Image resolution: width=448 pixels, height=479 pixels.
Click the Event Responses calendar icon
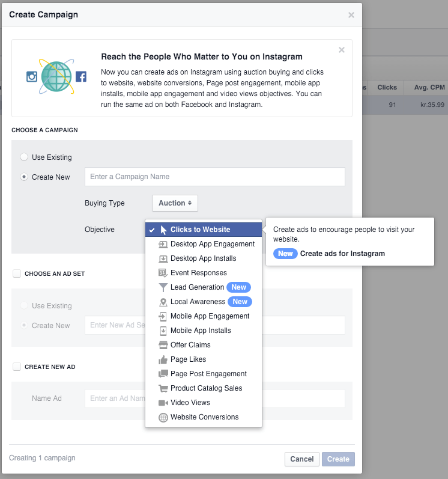click(x=163, y=273)
